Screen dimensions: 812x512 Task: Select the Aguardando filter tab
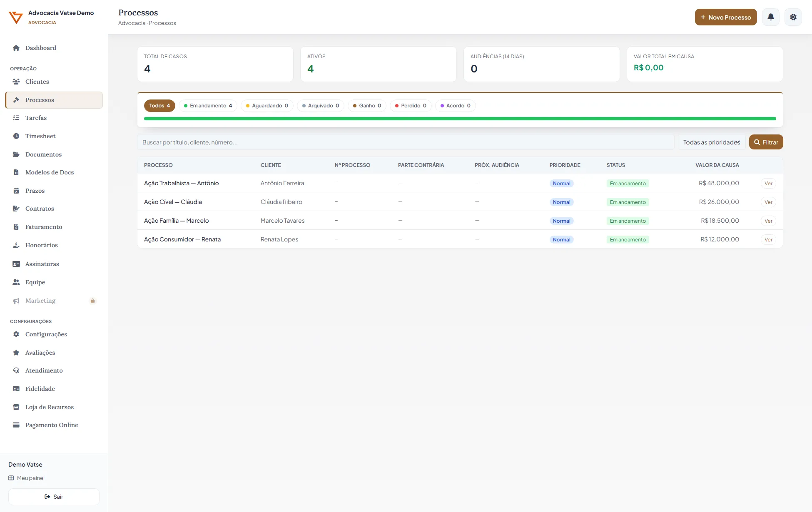click(x=267, y=106)
